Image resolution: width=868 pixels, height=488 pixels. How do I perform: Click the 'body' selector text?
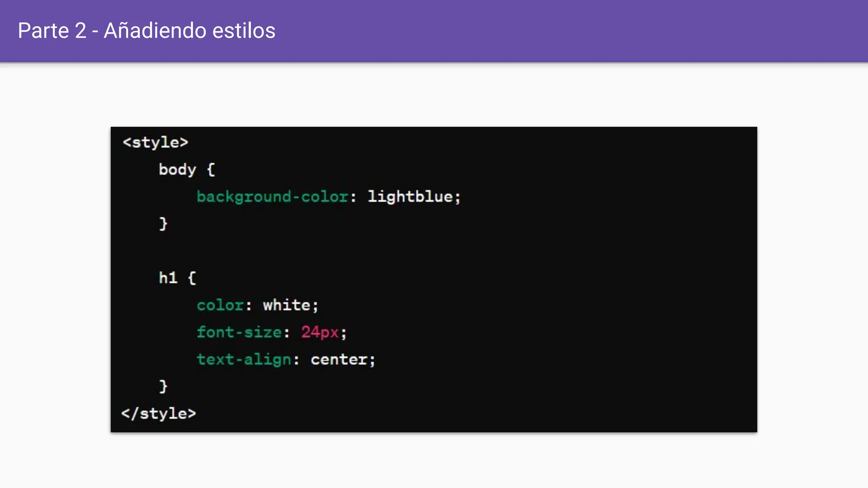pos(177,169)
